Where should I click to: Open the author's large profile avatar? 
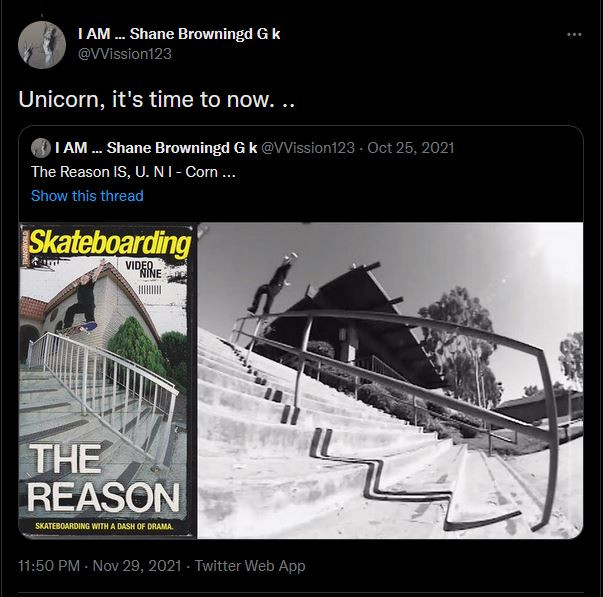pos(42,45)
